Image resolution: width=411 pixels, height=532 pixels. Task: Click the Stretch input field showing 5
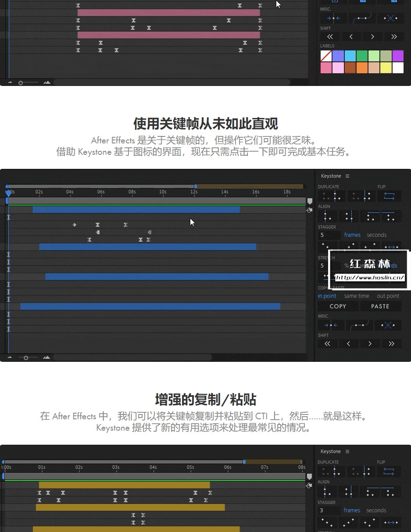pos(329,265)
